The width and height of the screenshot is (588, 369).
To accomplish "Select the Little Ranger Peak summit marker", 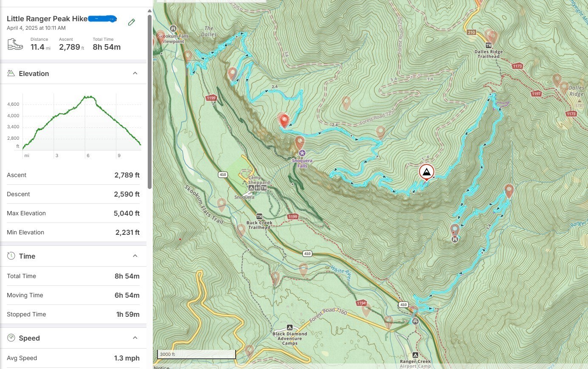I will coord(427,172).
